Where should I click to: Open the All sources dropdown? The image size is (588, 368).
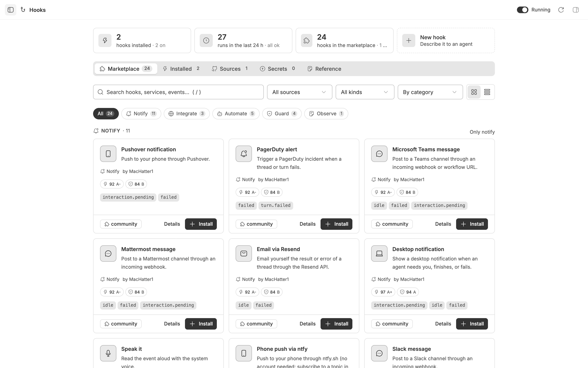[300, 92]
